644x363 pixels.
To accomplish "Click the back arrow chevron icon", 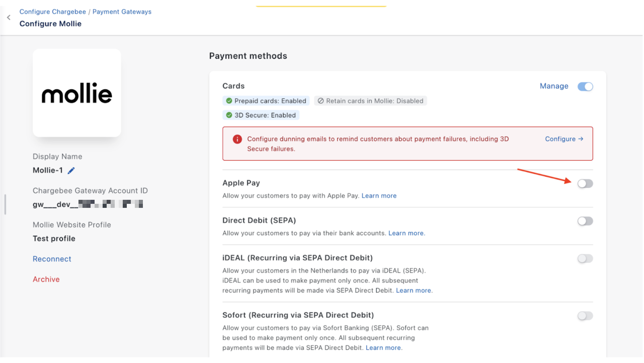I will point(9,17).
